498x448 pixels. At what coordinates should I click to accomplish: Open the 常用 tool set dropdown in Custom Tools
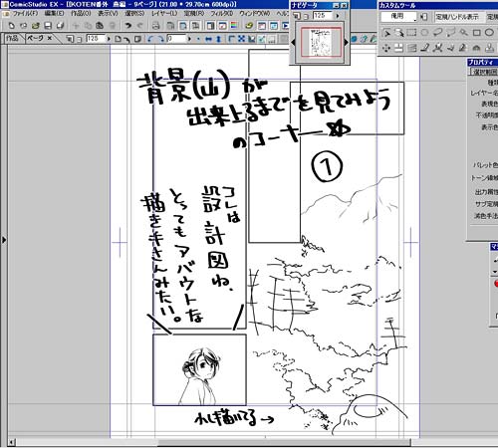click(399, 17)
